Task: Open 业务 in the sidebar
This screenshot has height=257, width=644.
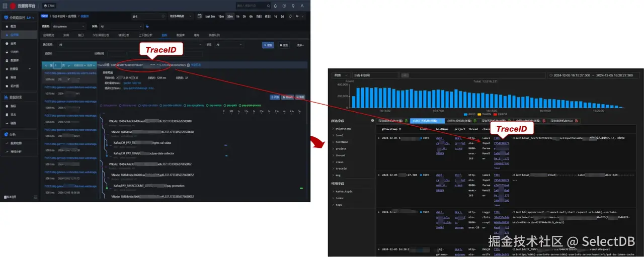Action: (13, 43)
